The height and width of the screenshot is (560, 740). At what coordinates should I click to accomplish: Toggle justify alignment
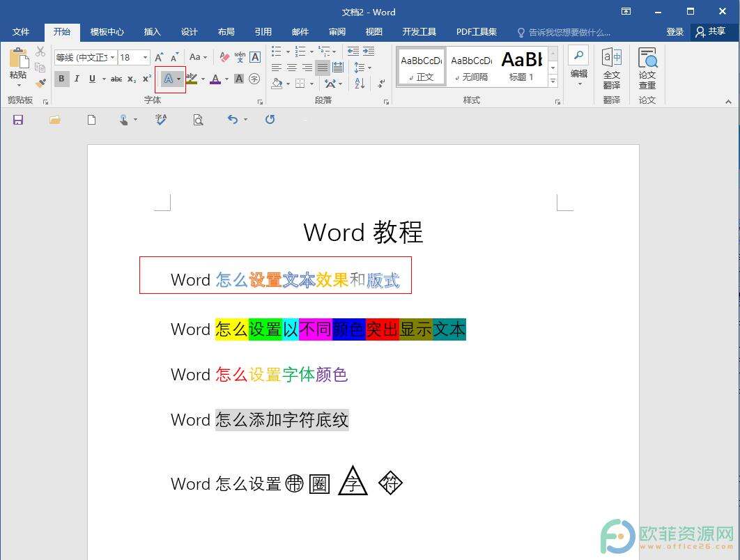point(323,68)
